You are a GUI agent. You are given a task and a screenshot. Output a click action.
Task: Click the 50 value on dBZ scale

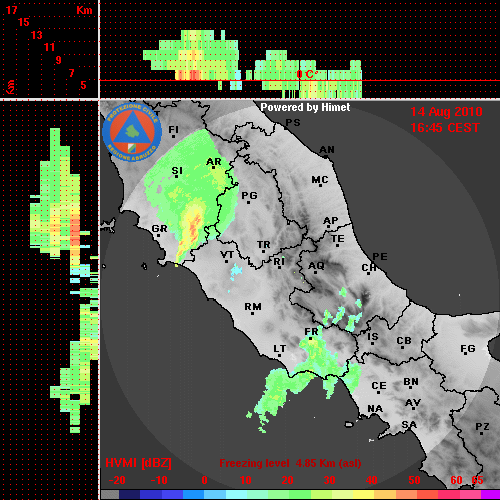(414, 480)
